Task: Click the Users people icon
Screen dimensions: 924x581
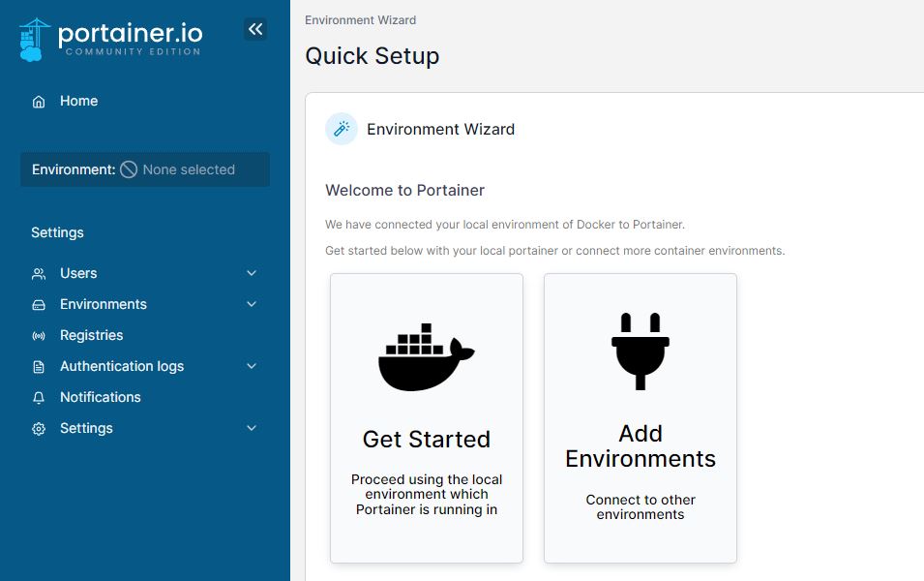Action: click(x=39, y=274)
